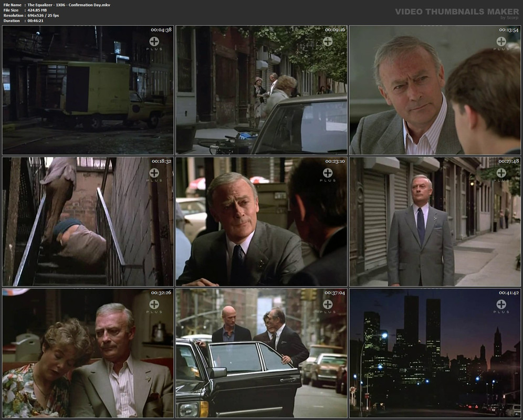
Task: Click the 00:23:10 timestamp label
Action: [335, 161]
